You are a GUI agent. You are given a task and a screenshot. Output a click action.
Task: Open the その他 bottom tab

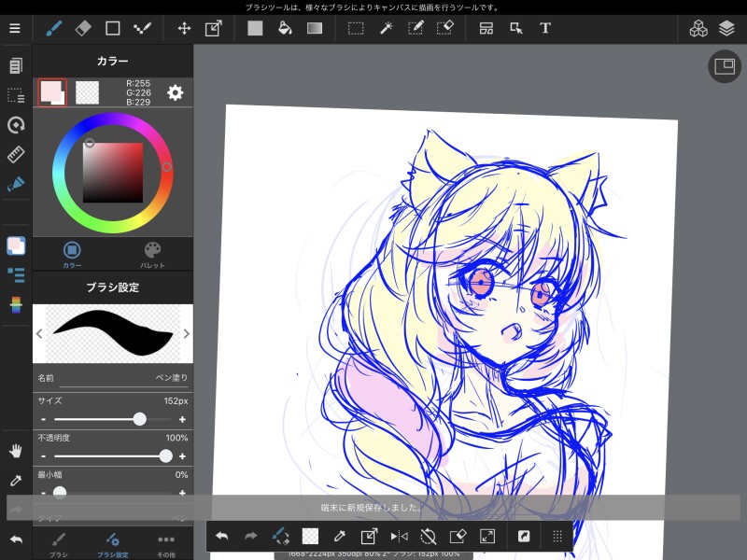[166, 545]
